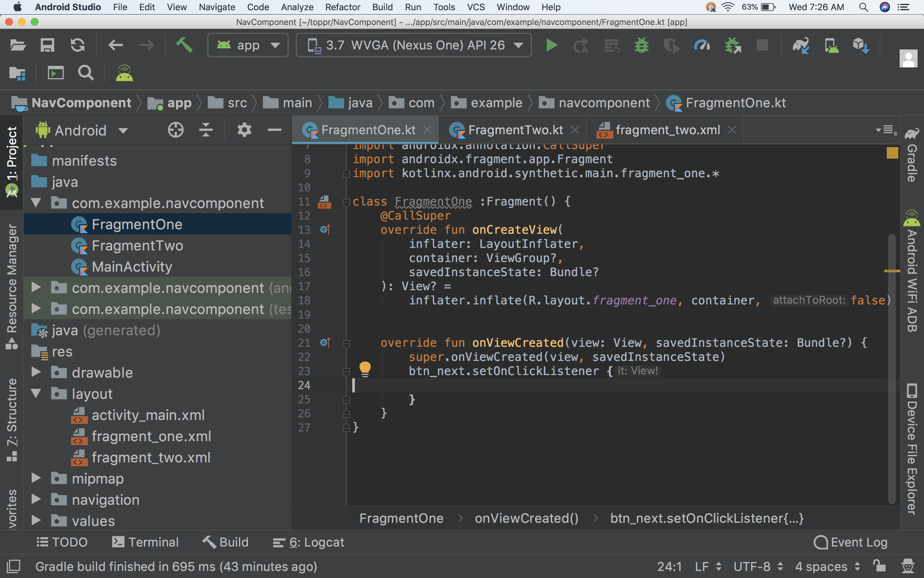Expand the com.example.navcomponent (androidTest) package
This screenshot has height=578, width=924.
[36, 287]
